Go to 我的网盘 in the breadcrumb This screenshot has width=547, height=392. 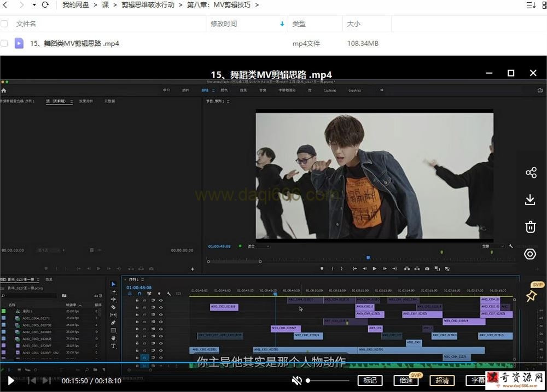(75, 5)
